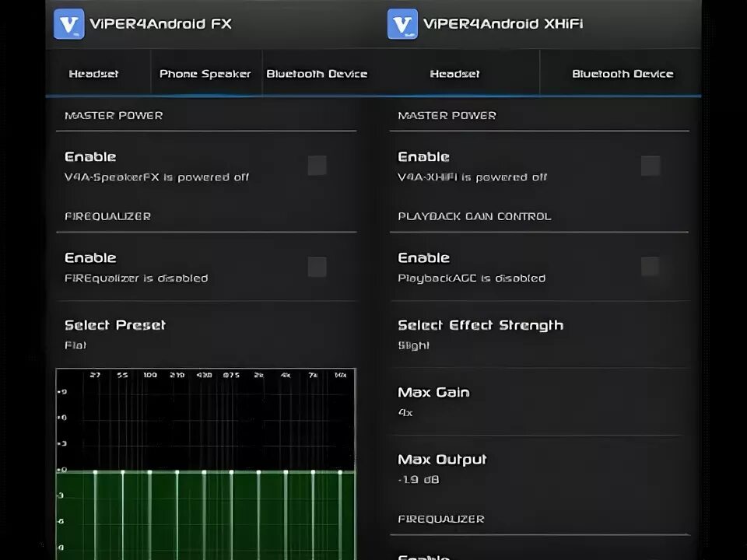Open the Max Gain 4x setting

(540, 401)
